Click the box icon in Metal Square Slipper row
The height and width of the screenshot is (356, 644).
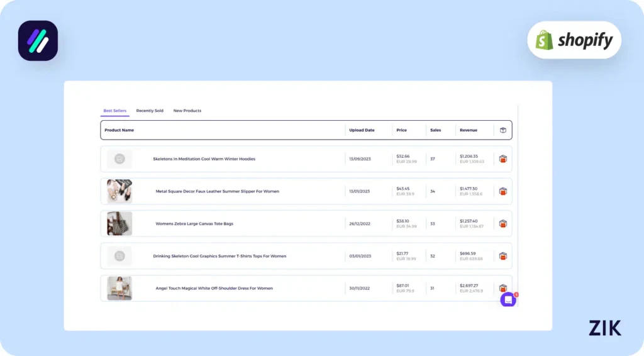point(502,191)
